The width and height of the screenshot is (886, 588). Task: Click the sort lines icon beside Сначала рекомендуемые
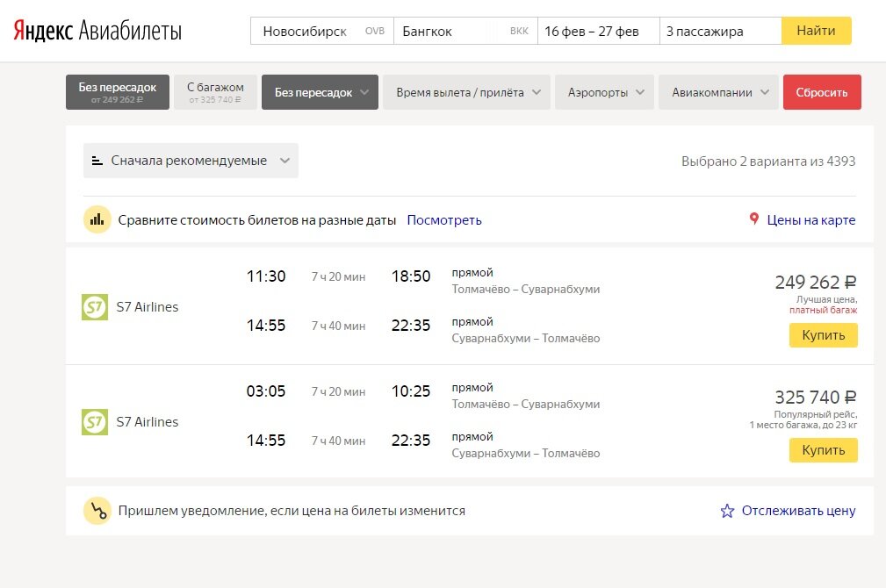click(x=97, y=161)
